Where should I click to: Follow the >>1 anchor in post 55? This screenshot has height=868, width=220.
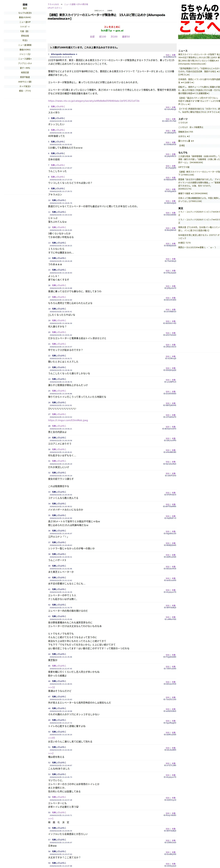click(51, 819)
